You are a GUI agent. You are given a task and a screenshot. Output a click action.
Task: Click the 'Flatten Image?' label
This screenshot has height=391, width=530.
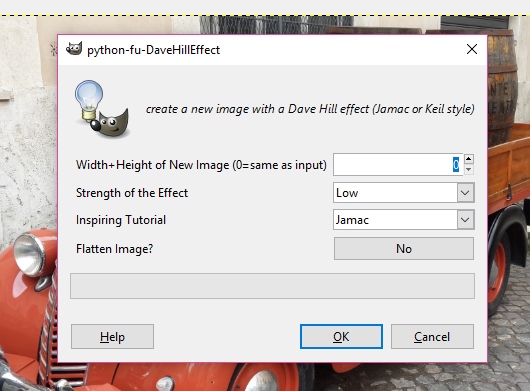coord(115,249)
